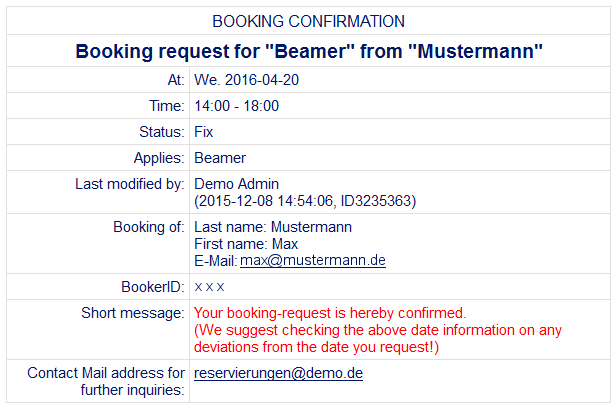Image resolution: width=616 pixels, height=408 pixels.
Task: Click the Demo Admin name text
Action: click(236, 184)
